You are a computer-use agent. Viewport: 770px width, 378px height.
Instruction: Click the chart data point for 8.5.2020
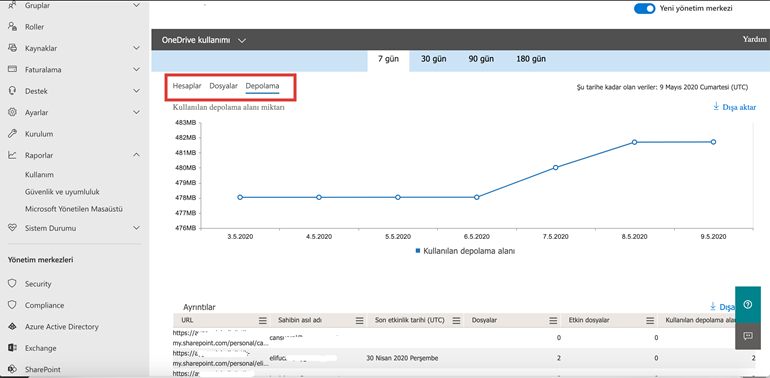(x=634, y=142)
